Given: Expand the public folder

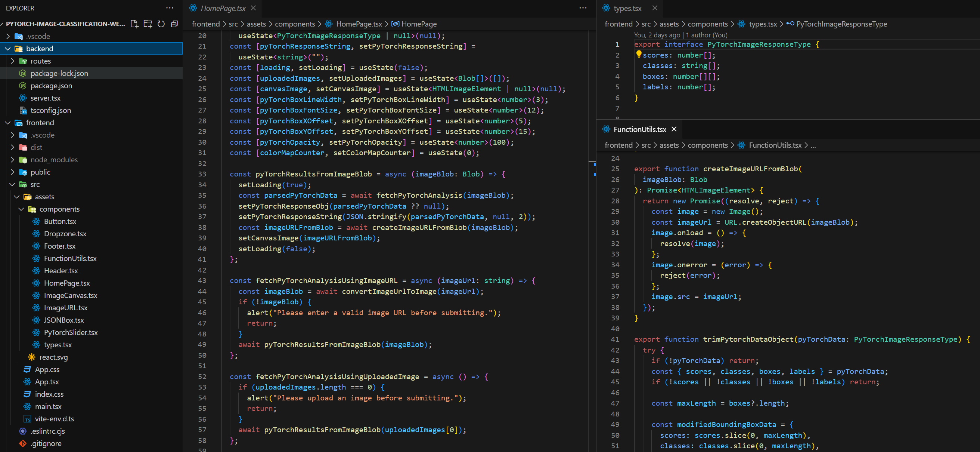Looking at the screenshot, I should tap(13, 172).
